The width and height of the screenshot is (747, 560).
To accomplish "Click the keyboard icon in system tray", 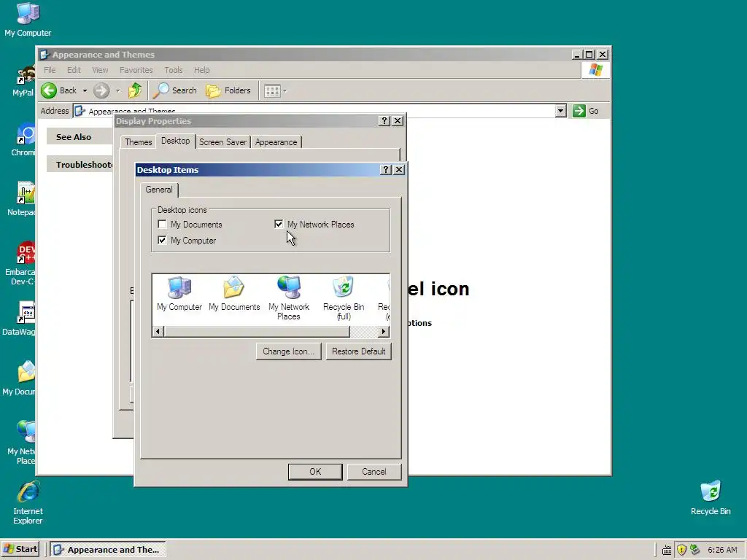I will click(667, 550).
